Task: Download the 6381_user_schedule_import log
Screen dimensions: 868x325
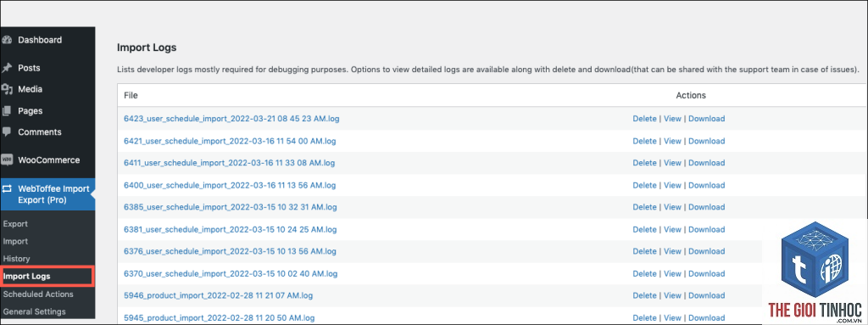Action: [706, 230]
